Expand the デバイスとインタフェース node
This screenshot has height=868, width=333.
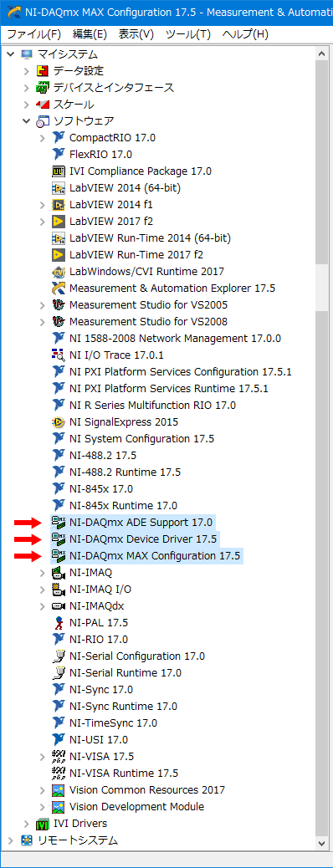(26, 88)
